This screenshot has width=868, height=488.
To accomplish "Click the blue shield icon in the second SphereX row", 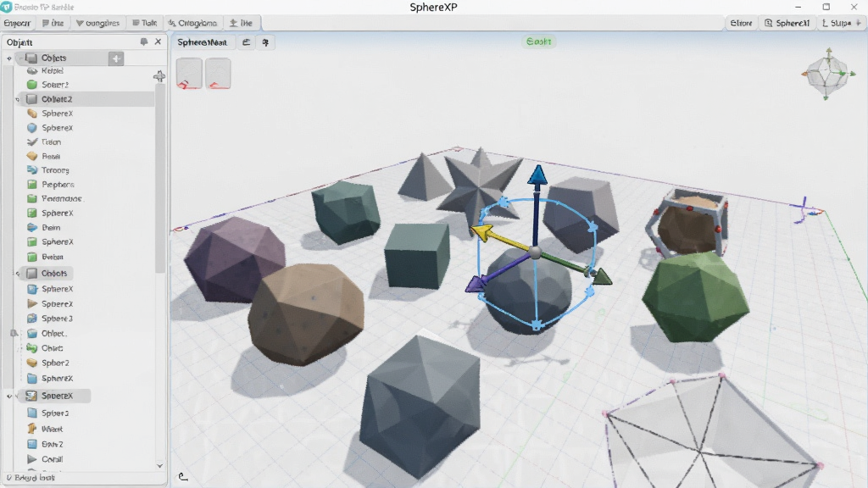I will (32, 128).
